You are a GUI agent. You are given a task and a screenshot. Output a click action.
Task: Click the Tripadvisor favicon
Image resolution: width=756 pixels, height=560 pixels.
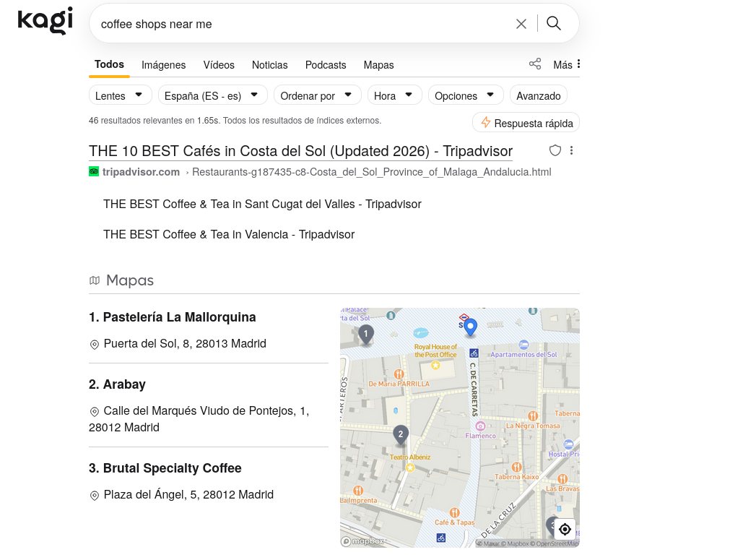pyautogui.click(x=94, y=172)
